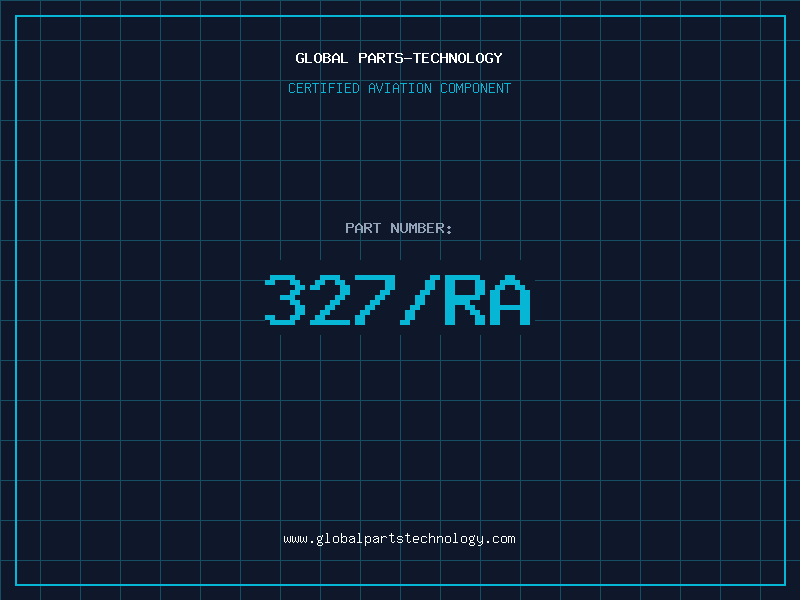Click the letter A in the part number
This screenshot has width=800, height=600.
point(510,300)
